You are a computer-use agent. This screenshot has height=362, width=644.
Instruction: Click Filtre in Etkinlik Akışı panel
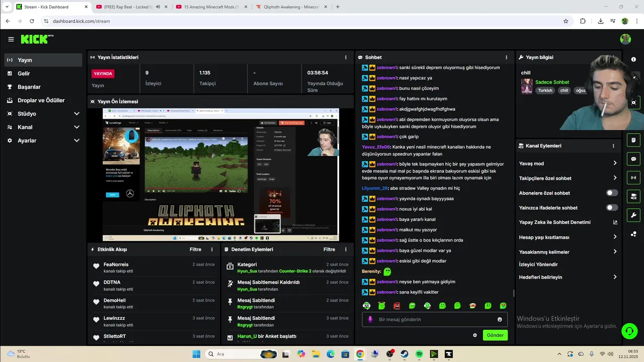click(x=196, y=249)
